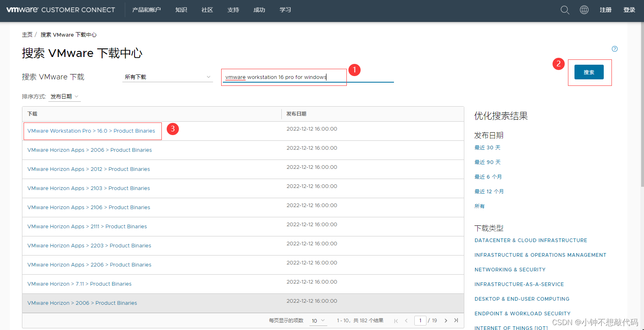Open the 发布日期 sort order dropdown

pyautogui.click(x=65, y=96)
